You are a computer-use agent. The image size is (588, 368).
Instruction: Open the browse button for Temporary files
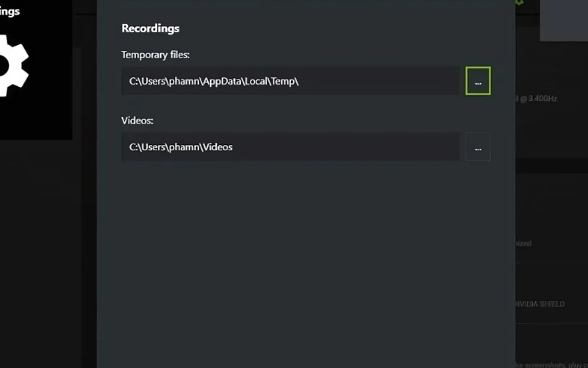pyautogui.click(x=478, y=81)
